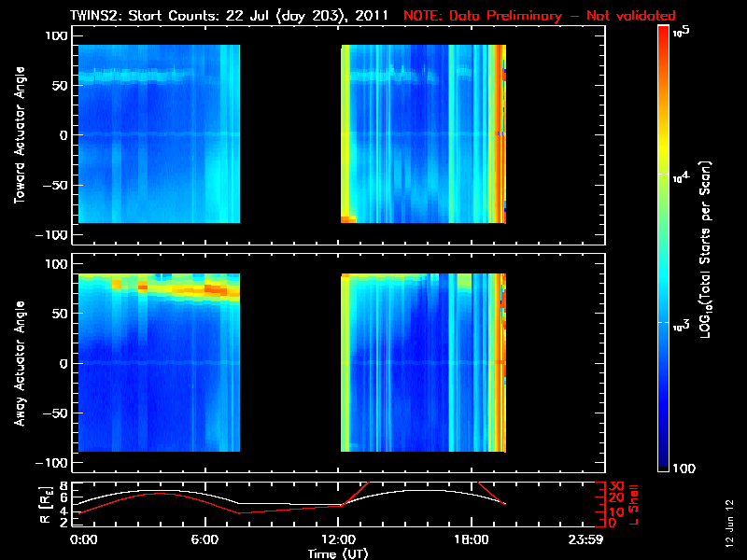Click the 10^5 label on color bar
747x560 pixels.
pyautogui.click(x=682, y=32)
